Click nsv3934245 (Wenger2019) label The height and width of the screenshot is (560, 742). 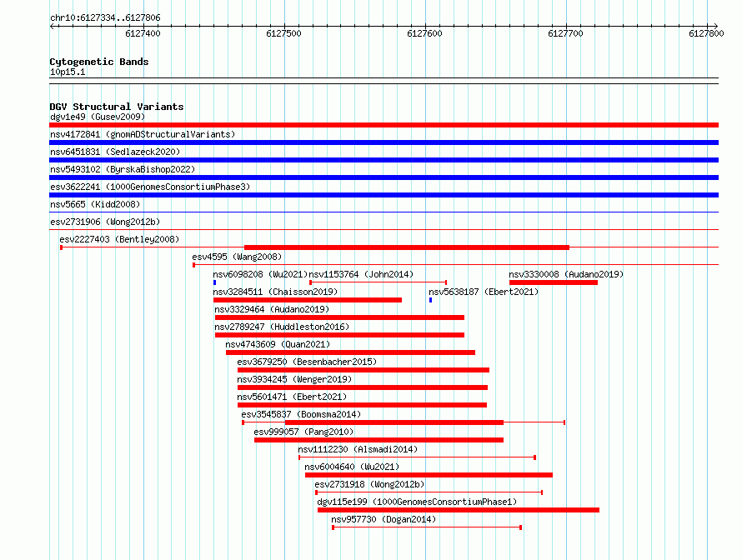[x=294, y=379]
